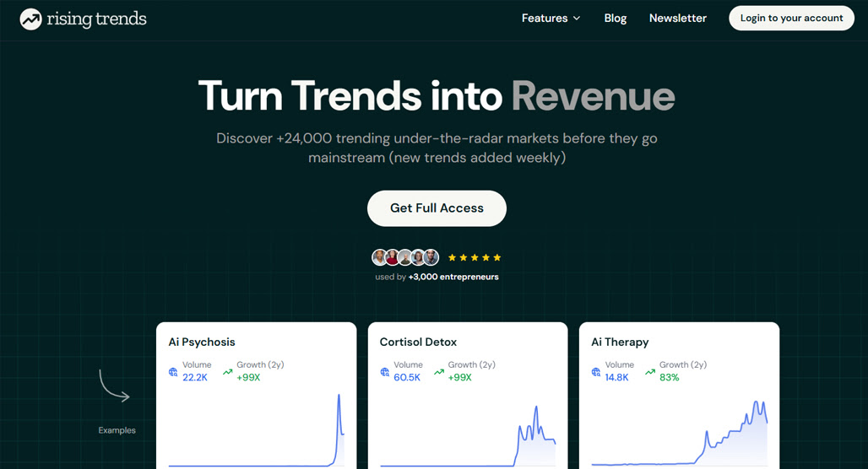Click the fifth yellow rating star

[x=497, y=257]
